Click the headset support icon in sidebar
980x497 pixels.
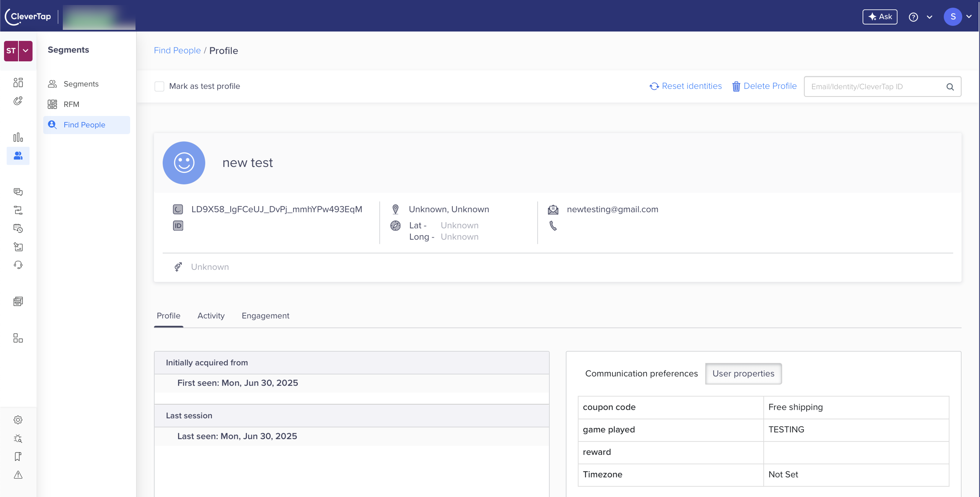(x=18, y=264)
